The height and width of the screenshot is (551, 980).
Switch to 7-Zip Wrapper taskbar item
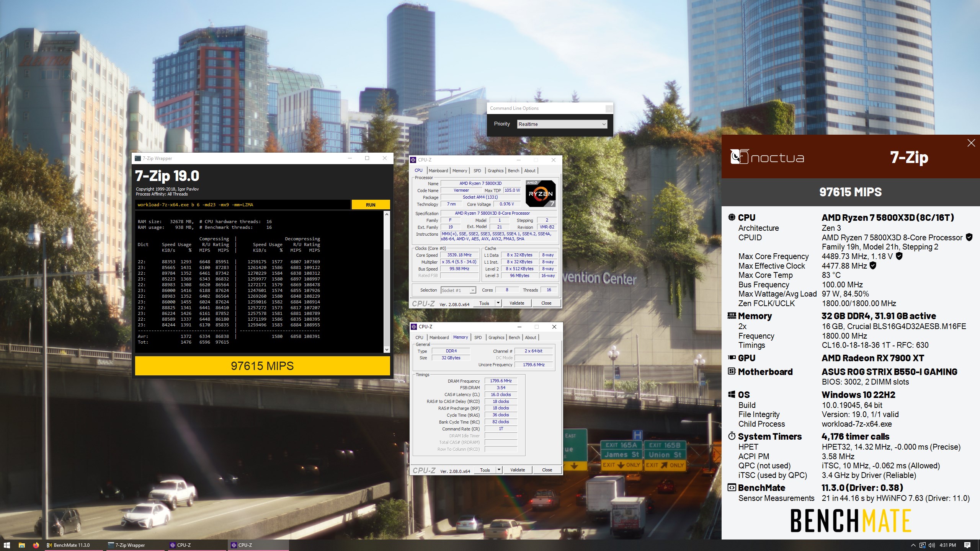tap(135, 545)
